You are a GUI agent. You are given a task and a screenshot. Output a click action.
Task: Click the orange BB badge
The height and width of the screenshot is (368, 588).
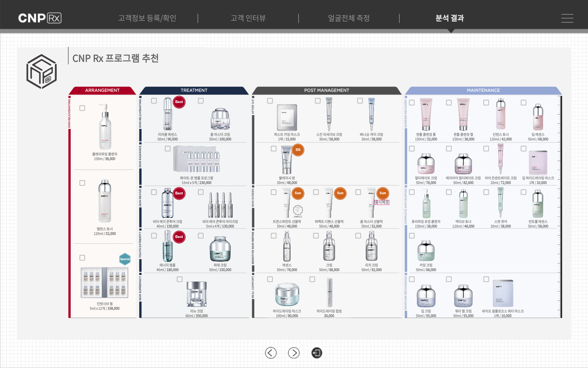click(298, 150)
